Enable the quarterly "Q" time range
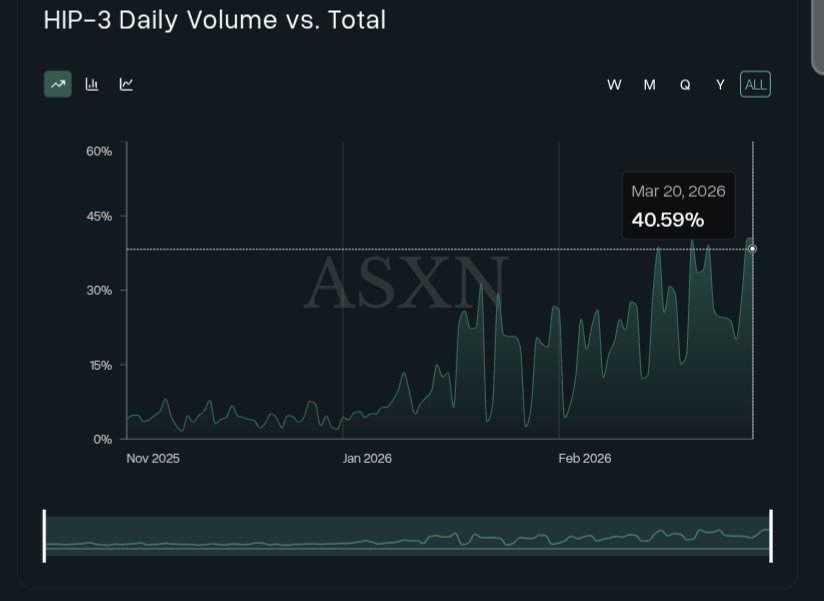Screen dimensions: 824x601 [684, 85]
